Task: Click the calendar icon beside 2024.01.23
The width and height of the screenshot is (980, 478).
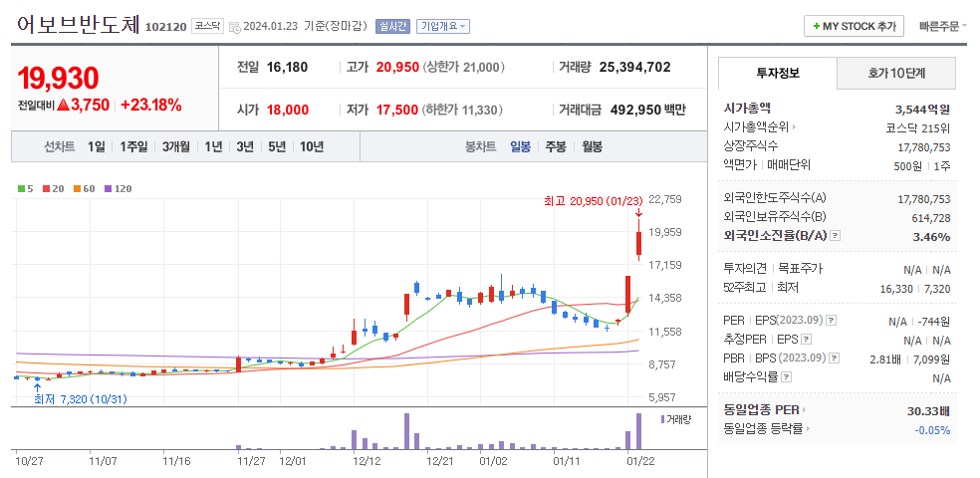Action: (234, 27)
